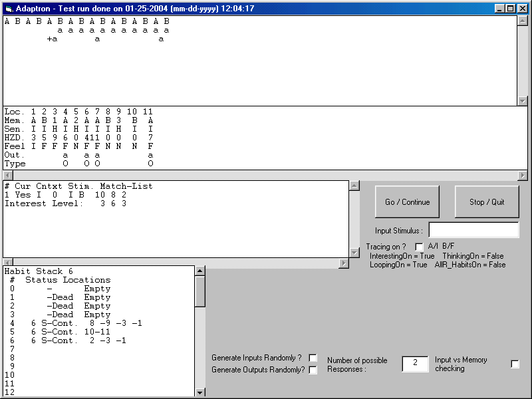Click Habit Stack scroll-down arrow
The height and width of the screenshot is (399, 532).
200,392
